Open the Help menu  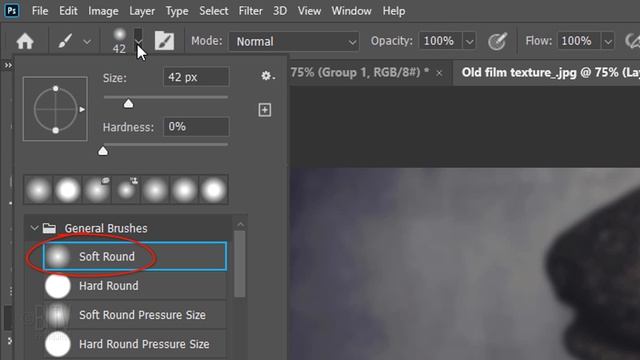394,11
